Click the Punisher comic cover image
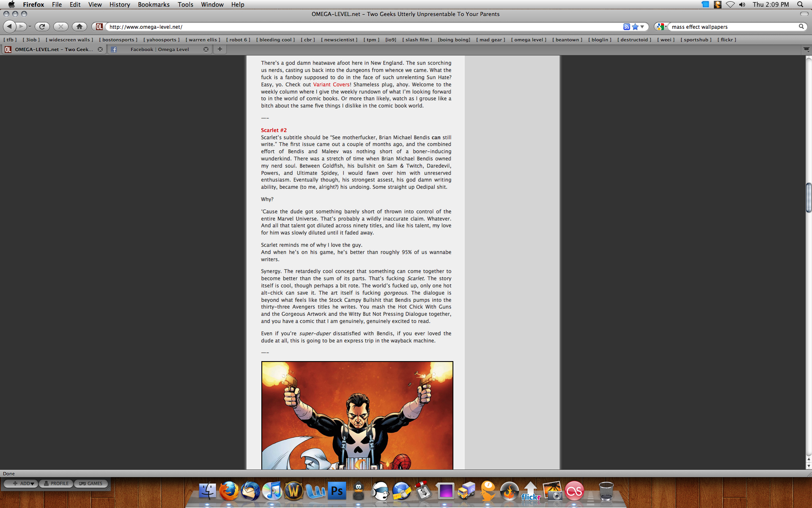The height and width of the screenshot is (508, 812). 357,415
